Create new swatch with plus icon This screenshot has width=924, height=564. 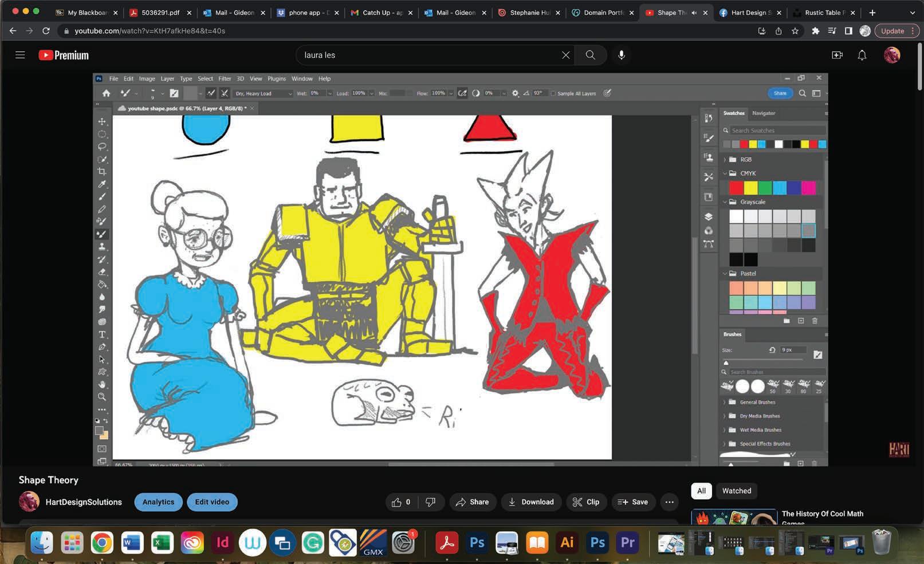801,321
